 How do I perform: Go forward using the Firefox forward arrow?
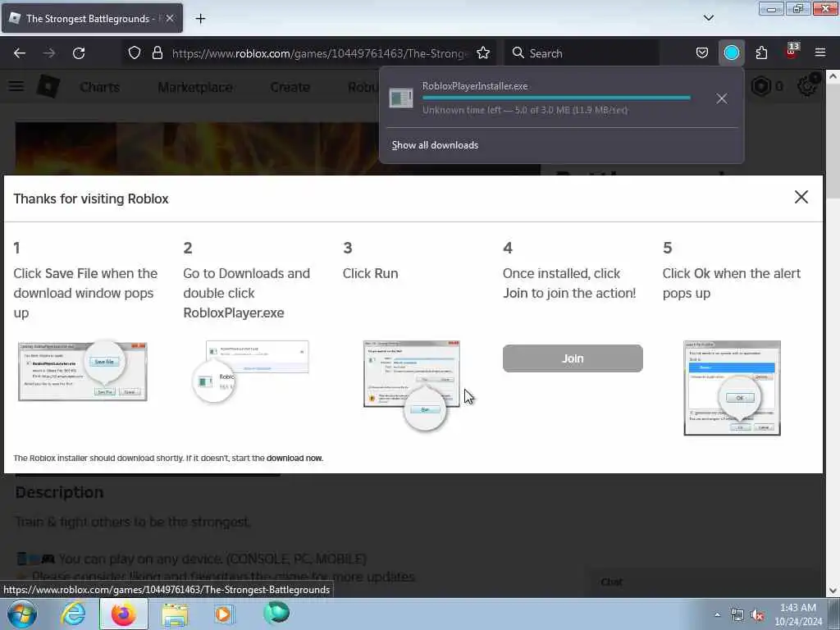[49, 53]
